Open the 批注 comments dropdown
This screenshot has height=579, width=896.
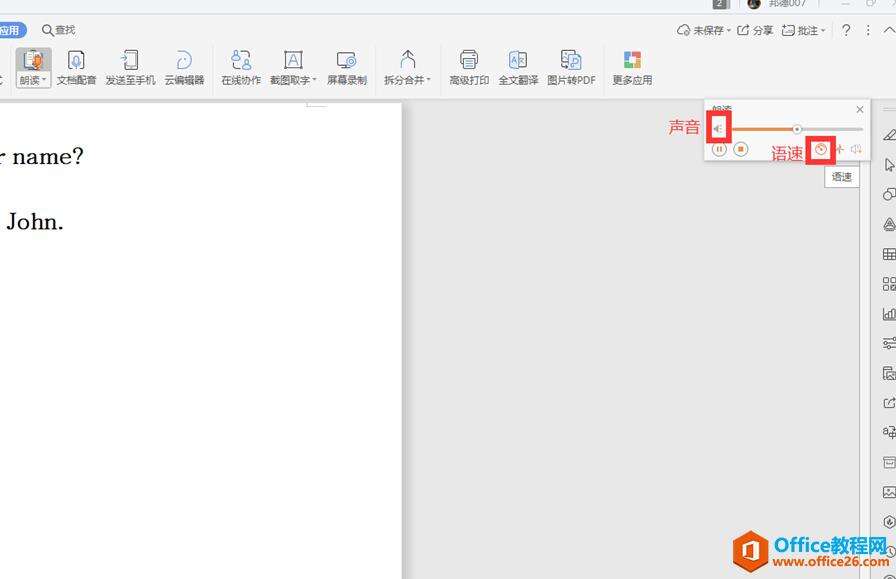[803, 30]
